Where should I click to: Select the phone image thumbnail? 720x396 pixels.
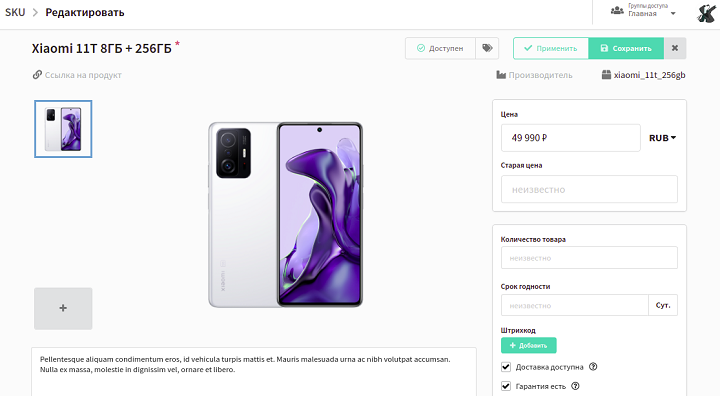point(63,129)
